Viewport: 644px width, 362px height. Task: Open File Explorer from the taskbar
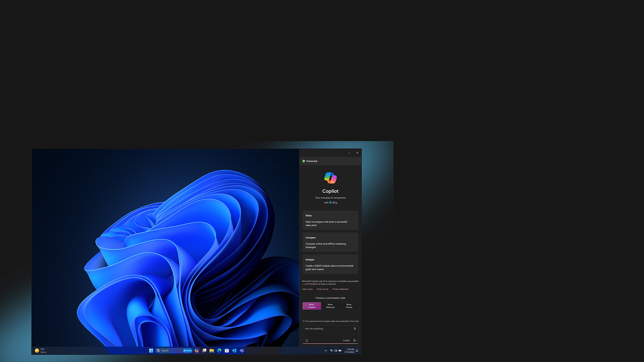(x=211, y=351)
